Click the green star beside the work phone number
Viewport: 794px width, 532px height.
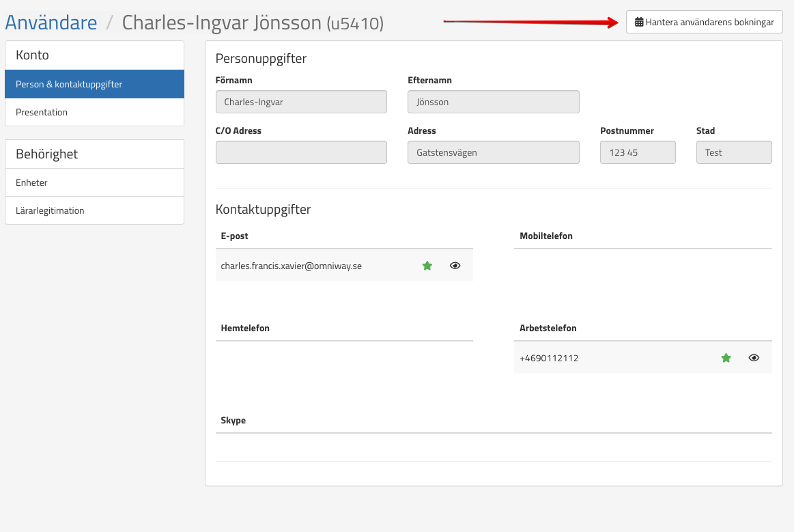726,358
